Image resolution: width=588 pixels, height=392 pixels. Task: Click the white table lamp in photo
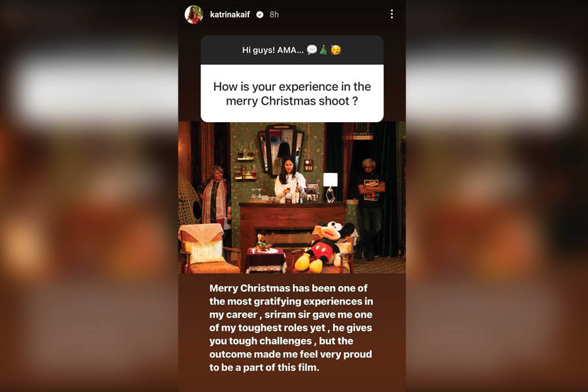pos(330,188)
